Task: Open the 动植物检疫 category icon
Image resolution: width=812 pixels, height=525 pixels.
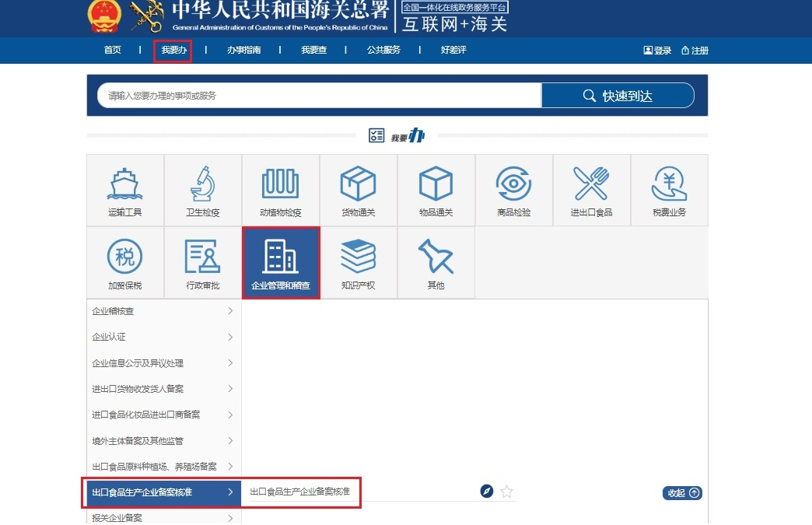Action: [x=280, y=190]
